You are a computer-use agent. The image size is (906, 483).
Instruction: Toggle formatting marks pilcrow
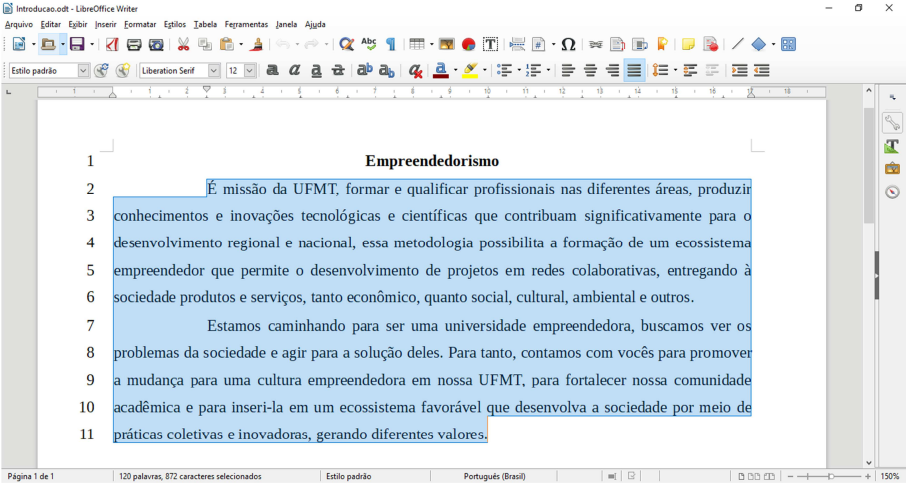tap(391, 44)
